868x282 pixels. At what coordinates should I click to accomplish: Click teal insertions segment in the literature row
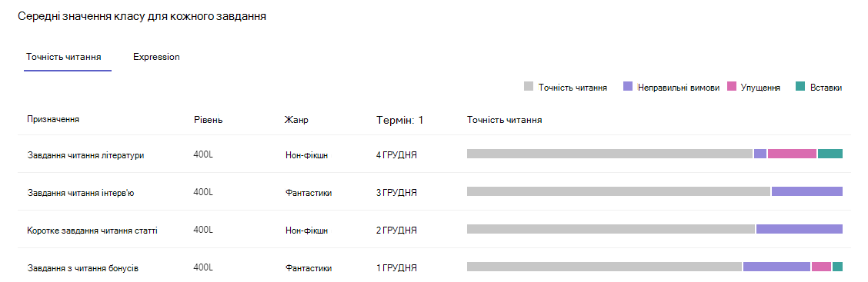click(x=830, y=154)
